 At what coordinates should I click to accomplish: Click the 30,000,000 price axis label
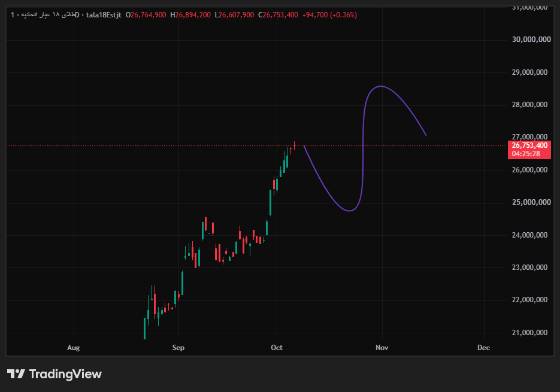pos(531,39)
